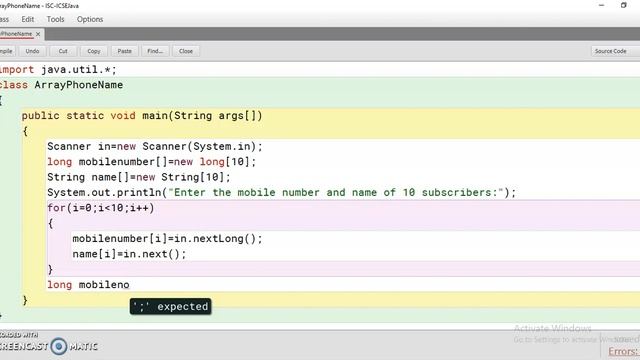Click the System.out.println statement line
This screenshot has height=360, width=640.
tap(282, 193)
